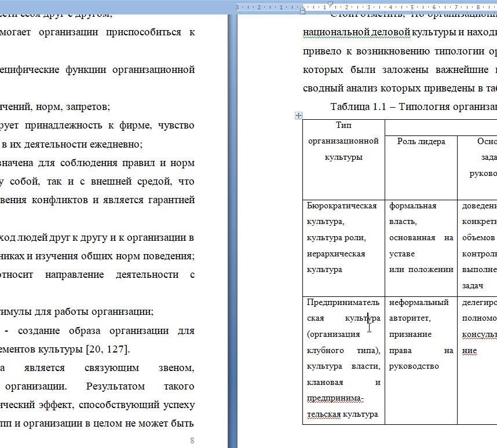The image size is (497, 448).
Task: Click the text 'культура власти,'
Action: pyautogui.click(x=343, y=366)
